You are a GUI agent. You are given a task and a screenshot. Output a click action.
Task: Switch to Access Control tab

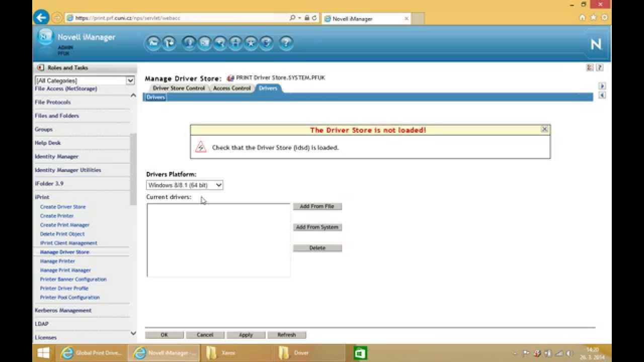(x=231, y=88)
